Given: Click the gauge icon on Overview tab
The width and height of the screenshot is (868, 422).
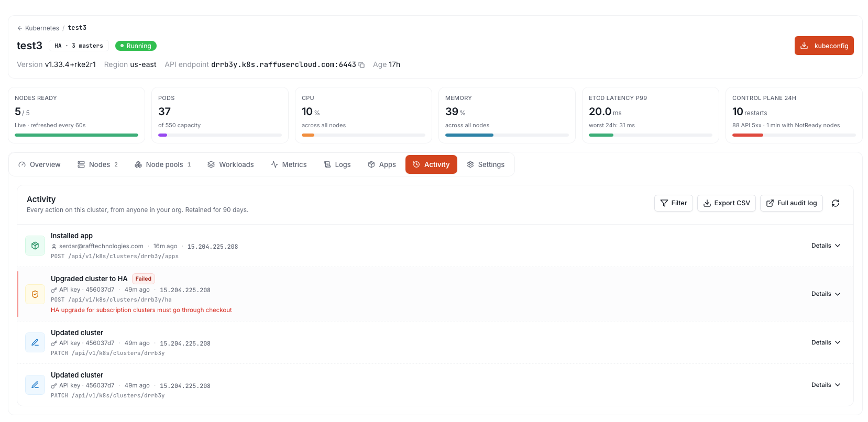Looking at the screenshot, I should (22, 164).
